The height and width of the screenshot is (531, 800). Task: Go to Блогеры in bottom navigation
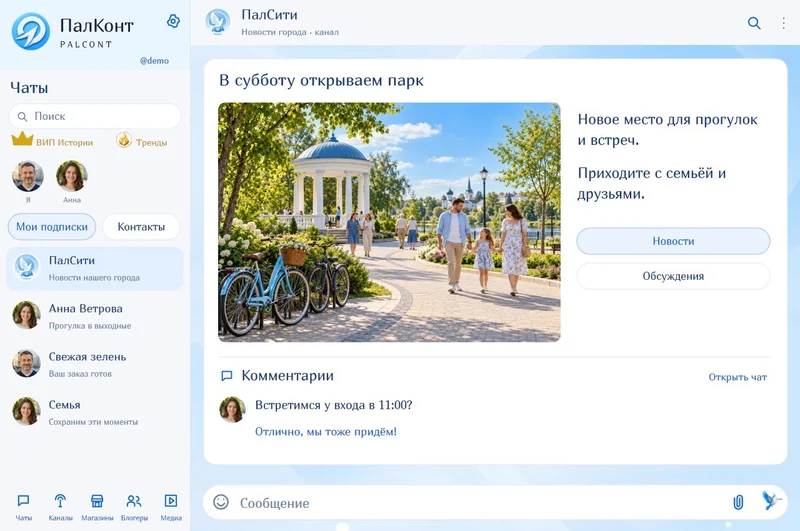point(134,507)
